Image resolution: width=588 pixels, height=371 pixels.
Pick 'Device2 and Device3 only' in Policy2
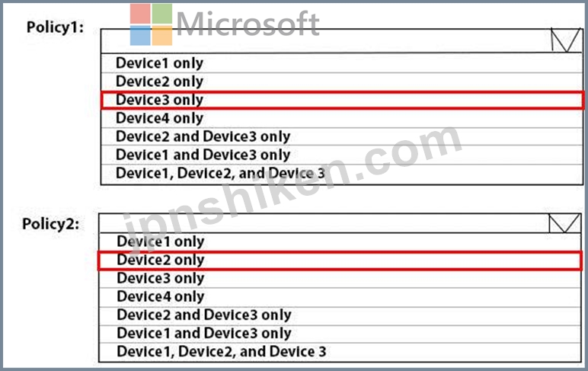tap(340, 315)
